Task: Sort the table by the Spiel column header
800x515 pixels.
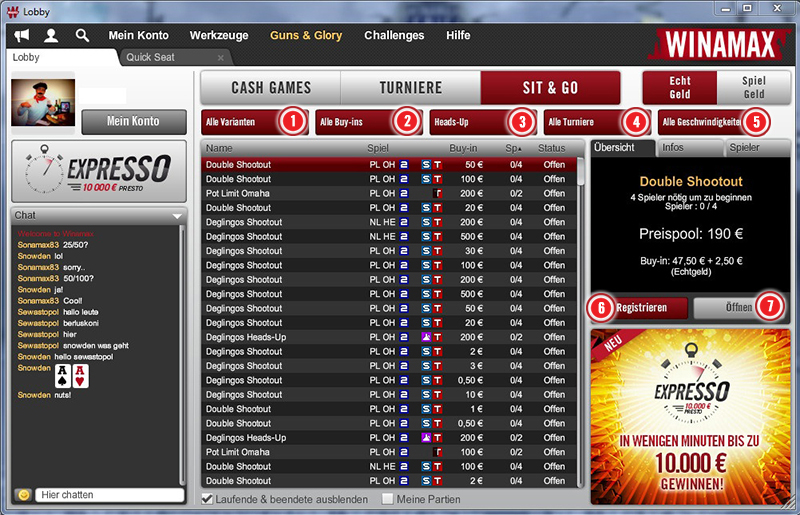Action: [x=378, y=149]
